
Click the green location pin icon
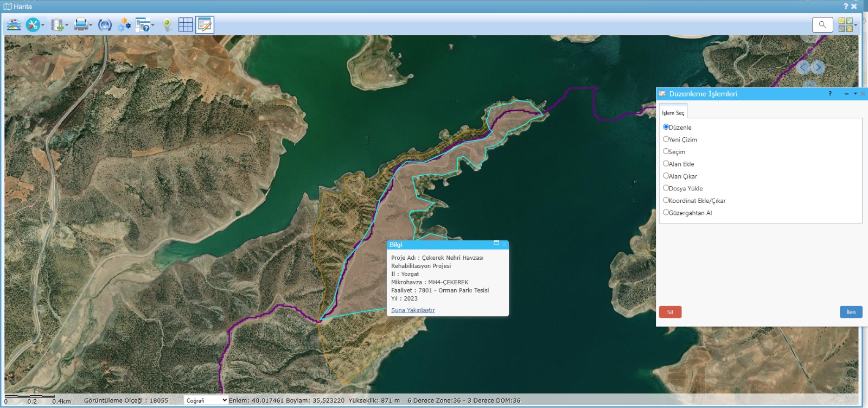[167, 25]
